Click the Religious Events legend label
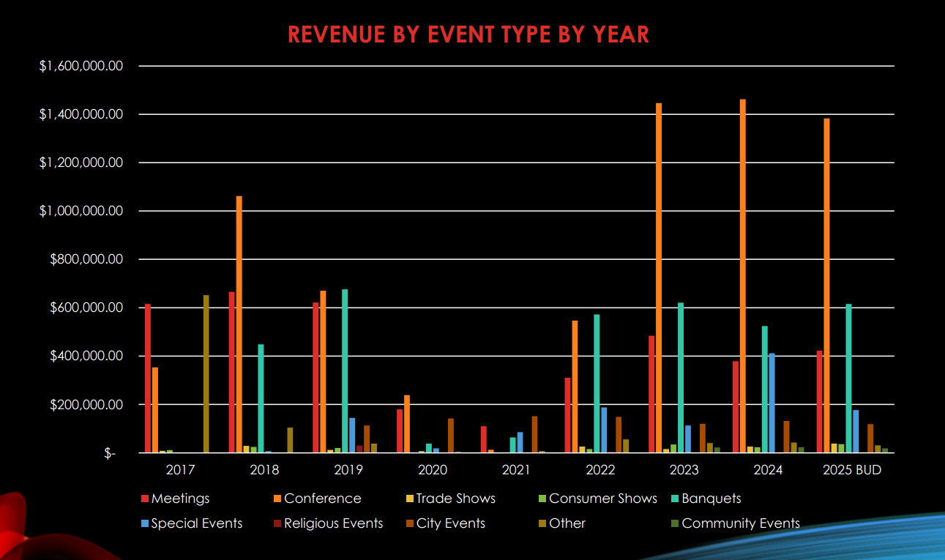945x560 pixels. coord(333,523)
